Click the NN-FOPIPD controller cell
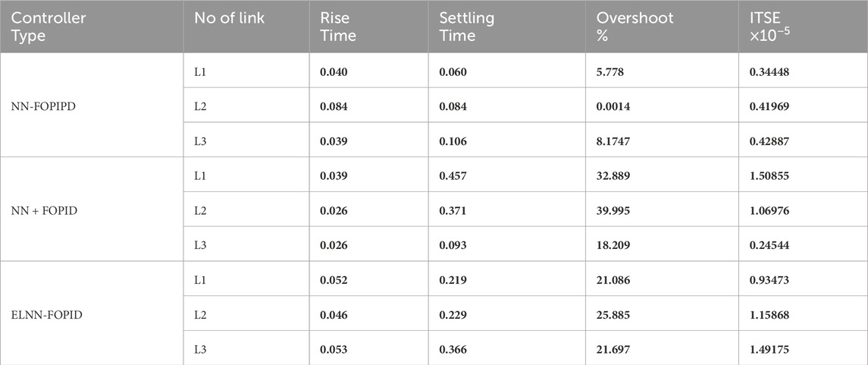Viewport: 868px width, 365px height. 43,106
